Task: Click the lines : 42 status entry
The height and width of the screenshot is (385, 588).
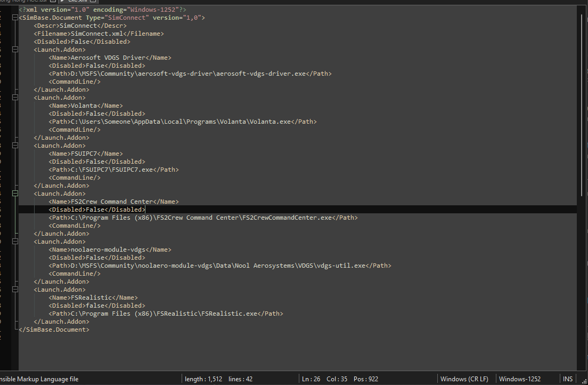Action: click(x=240, y=379)
